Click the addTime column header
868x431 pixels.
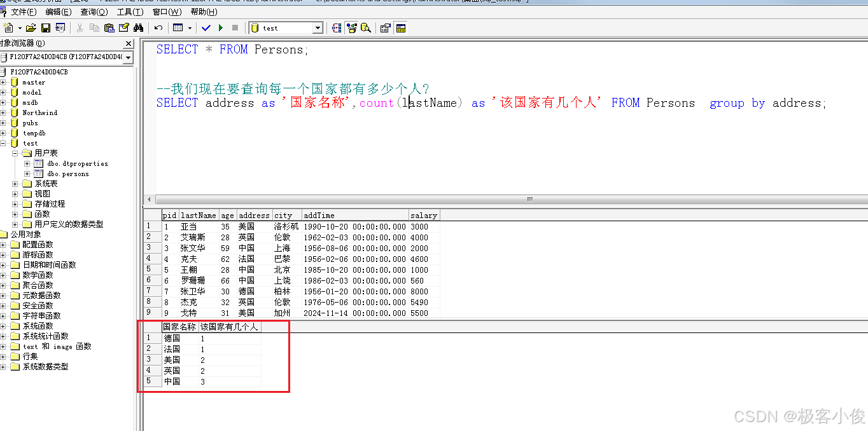[x=355, y=215]
